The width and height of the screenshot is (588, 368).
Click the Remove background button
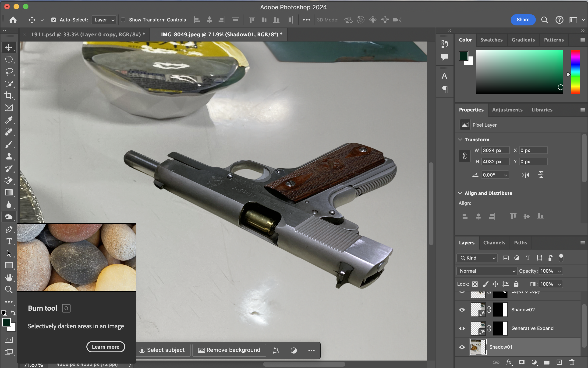pos(229,350)
